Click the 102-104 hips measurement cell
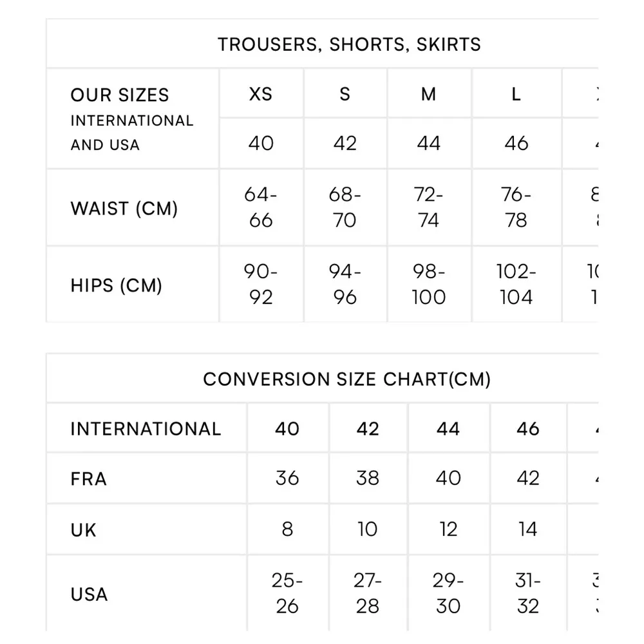This screenshot has height=644, width=644. 516,285
